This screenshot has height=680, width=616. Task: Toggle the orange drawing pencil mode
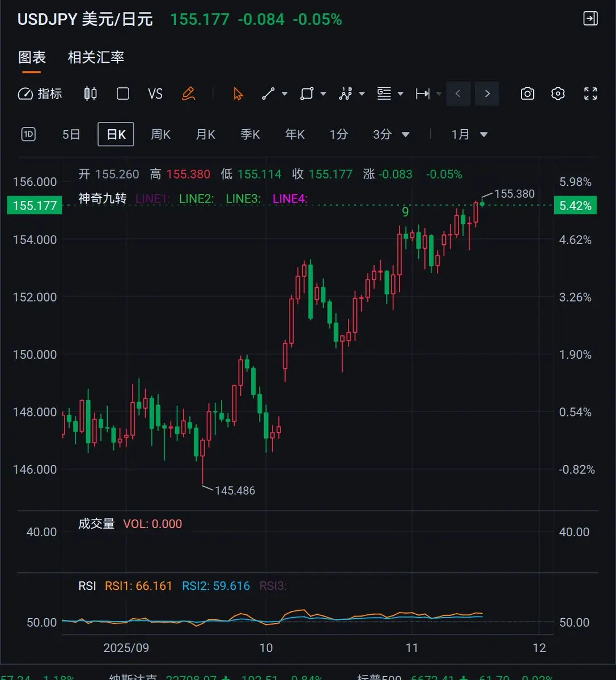tap(188, 93)
